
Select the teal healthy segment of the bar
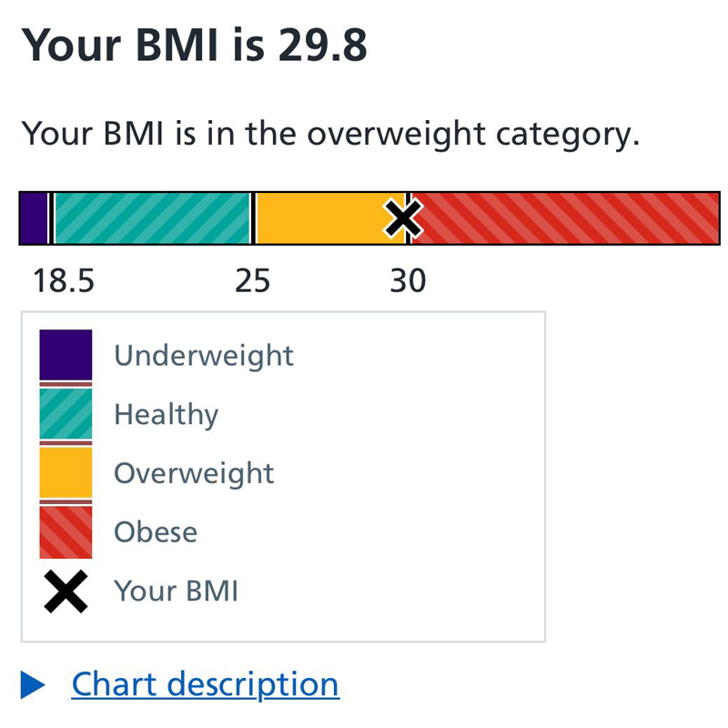(x=152, y=218)
